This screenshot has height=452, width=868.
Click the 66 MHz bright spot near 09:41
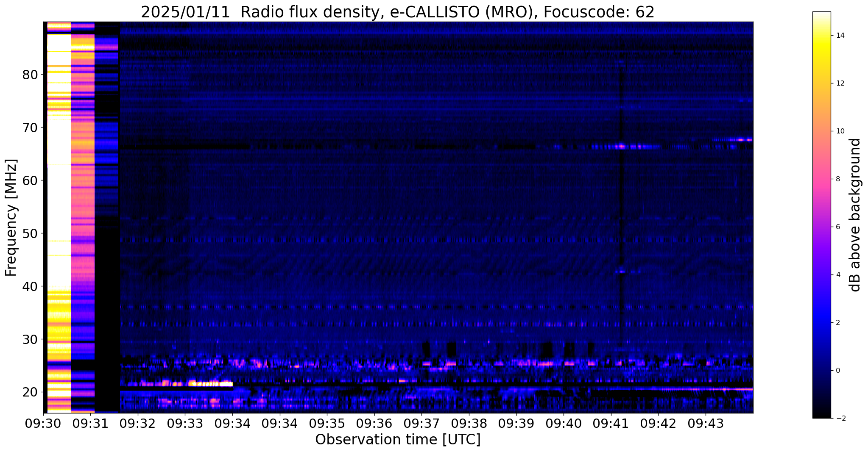pos(621,147)
